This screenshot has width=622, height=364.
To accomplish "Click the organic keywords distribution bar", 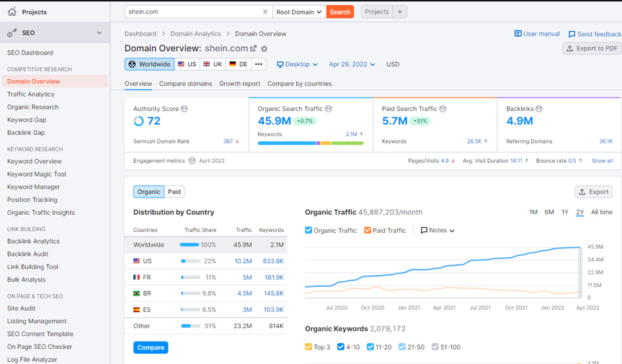I will [x=311, y=143].
